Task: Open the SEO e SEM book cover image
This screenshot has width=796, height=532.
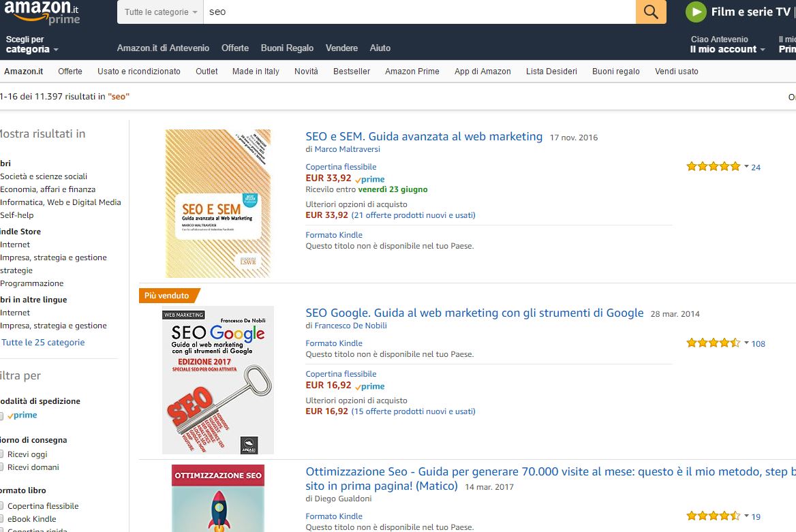Action: (218, 204)
